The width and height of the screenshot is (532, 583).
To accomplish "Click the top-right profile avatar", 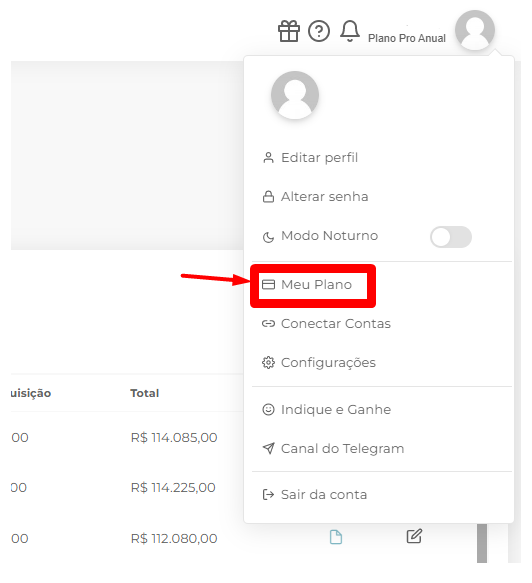I will tap(475, 30).
